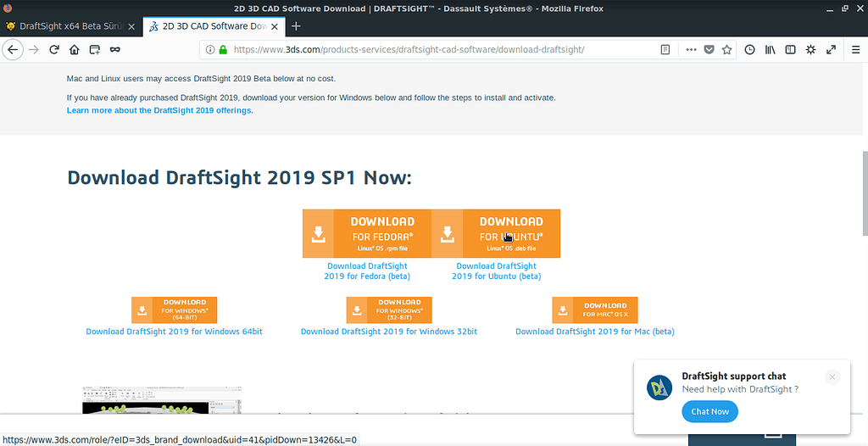Screen dimensions: 868x446
Task: Open the page actions three-dot menu
Action: click(x=690, y=50)
